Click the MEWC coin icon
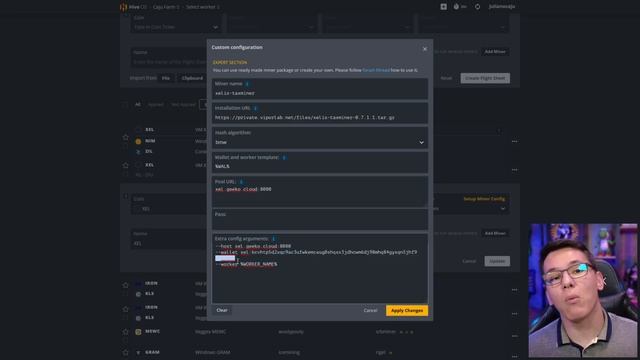Image resolution: width=640 pixels, height=360 pixels. [x=138, y=332]
